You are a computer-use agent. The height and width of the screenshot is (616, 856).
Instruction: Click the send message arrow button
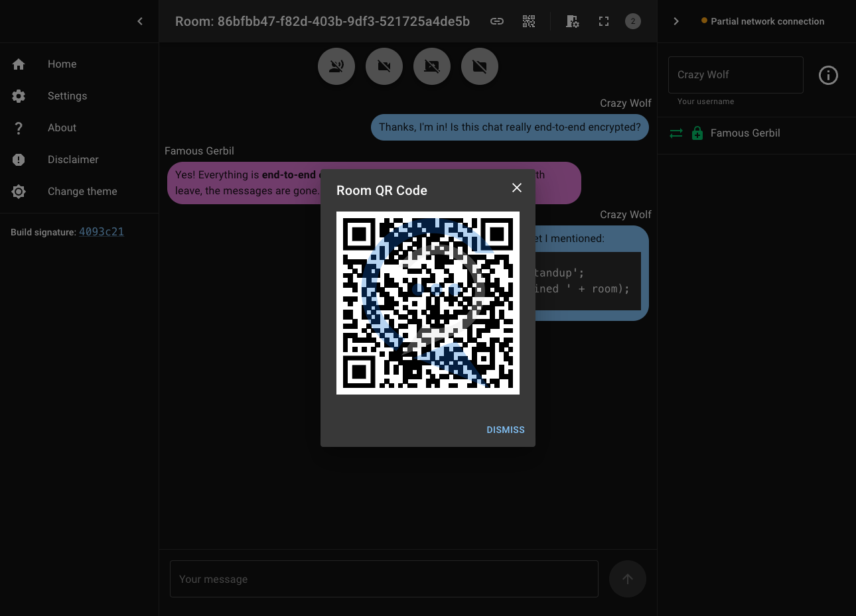(x=628, y=579)
